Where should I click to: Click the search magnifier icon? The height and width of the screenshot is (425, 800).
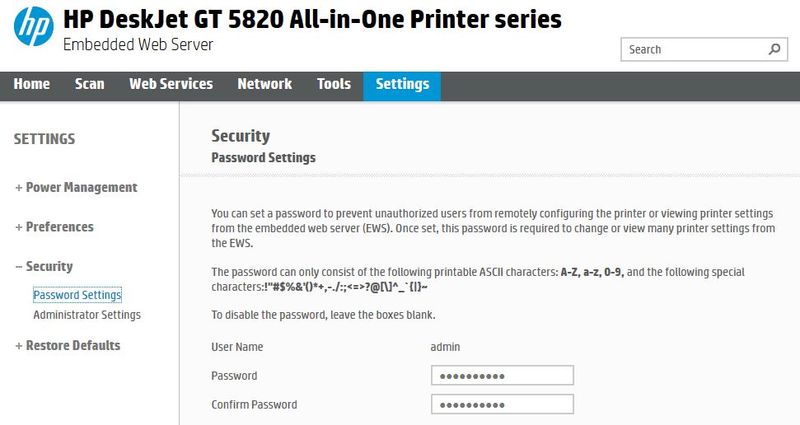[774, 49]
